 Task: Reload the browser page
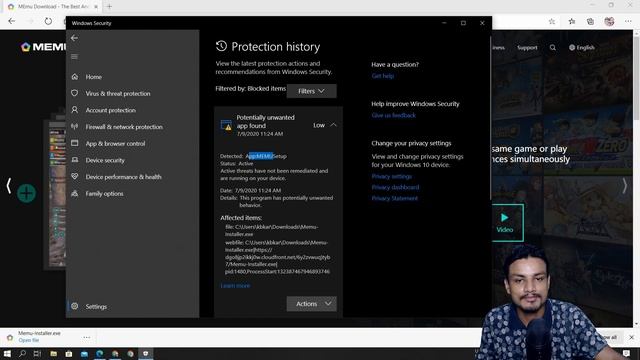coord(48,21)
